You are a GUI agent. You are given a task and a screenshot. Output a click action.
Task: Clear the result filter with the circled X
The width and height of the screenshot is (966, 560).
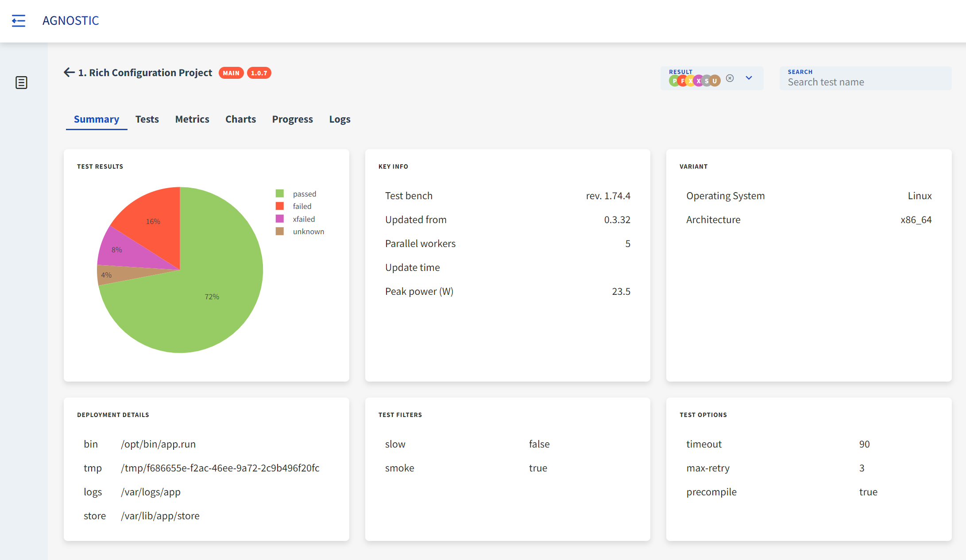(730, 78)
